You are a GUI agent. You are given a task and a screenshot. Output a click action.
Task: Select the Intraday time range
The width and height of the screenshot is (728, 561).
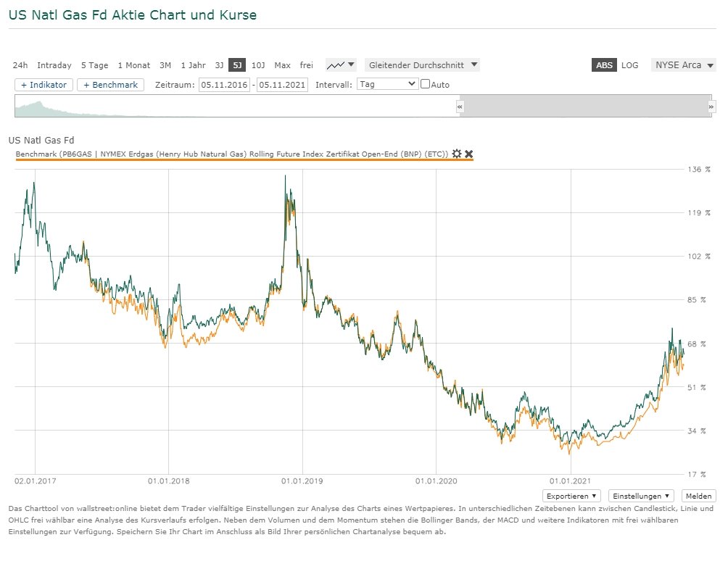[x=54, y=65]
